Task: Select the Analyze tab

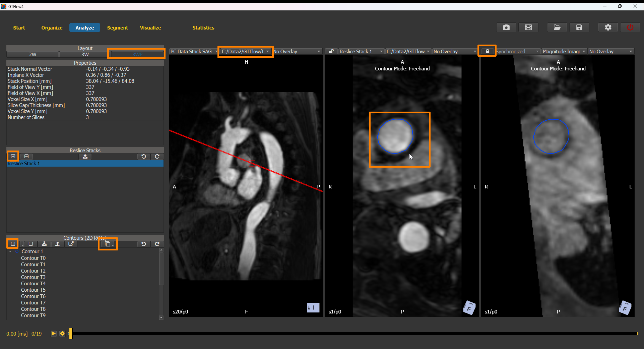Action: (85, 28)
